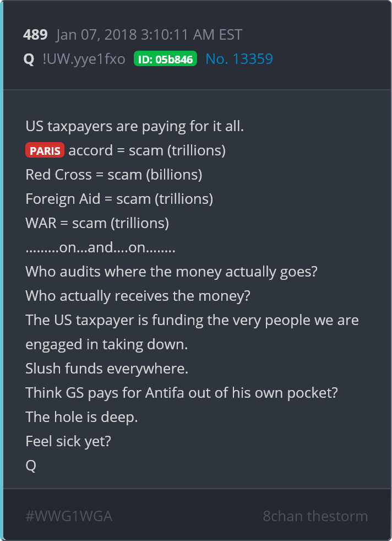Screen dimensions: 392x541
Task: Click 'The hole is deep.' text
Action: (81, 417)
